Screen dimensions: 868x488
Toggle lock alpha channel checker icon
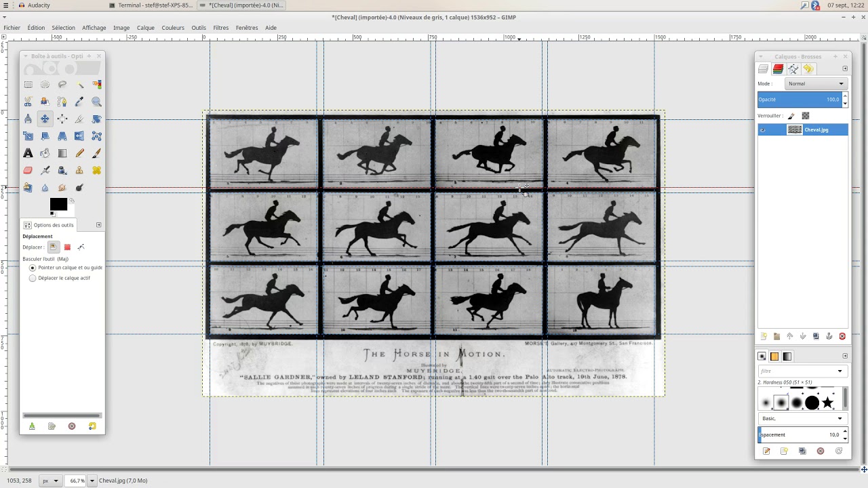806,116
